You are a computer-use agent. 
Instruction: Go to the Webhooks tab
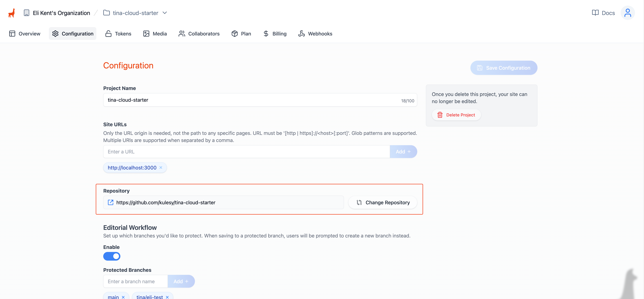pos(315,34)
